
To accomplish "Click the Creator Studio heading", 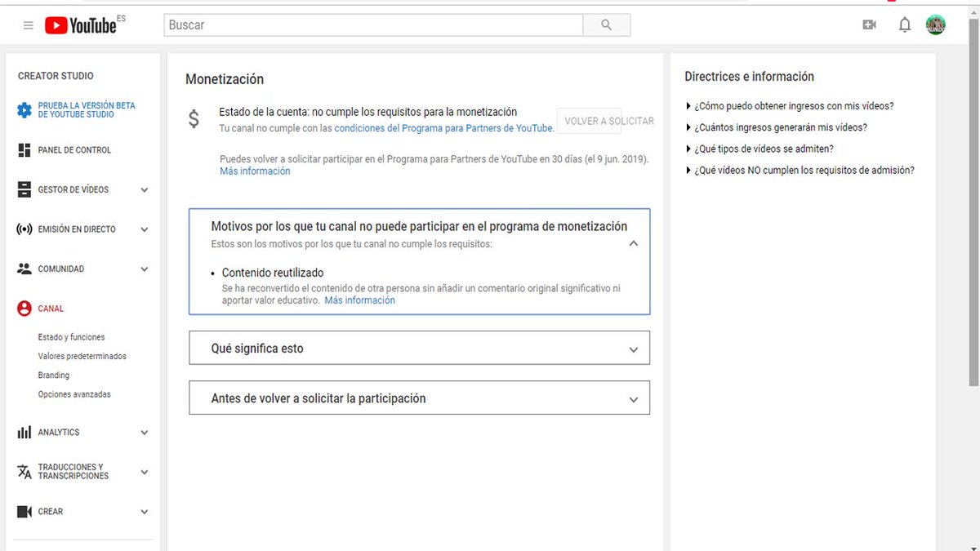I will (56, 76).
